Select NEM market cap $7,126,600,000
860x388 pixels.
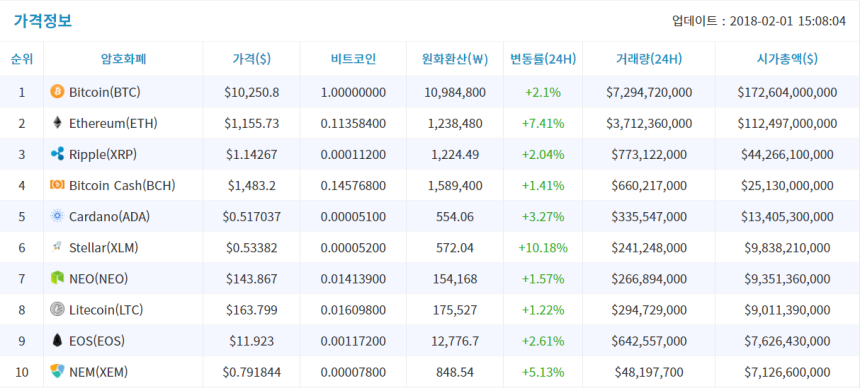pos(787,373)
